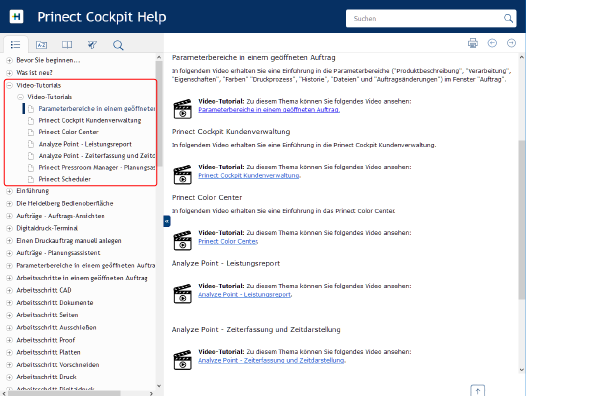Open the Contents tab icon
Image resolution: width=605 pixels, height=396 pixels.
(15, 45)
